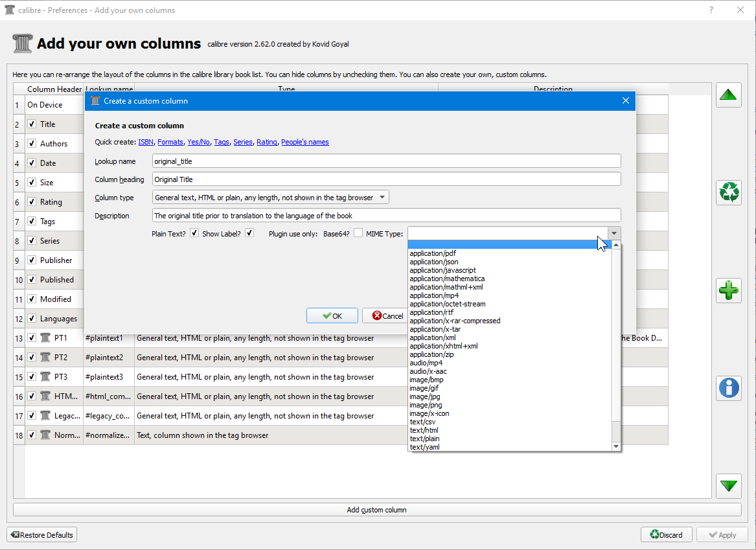
Task: Pick text/html from the MIME list
Action: 424,430
